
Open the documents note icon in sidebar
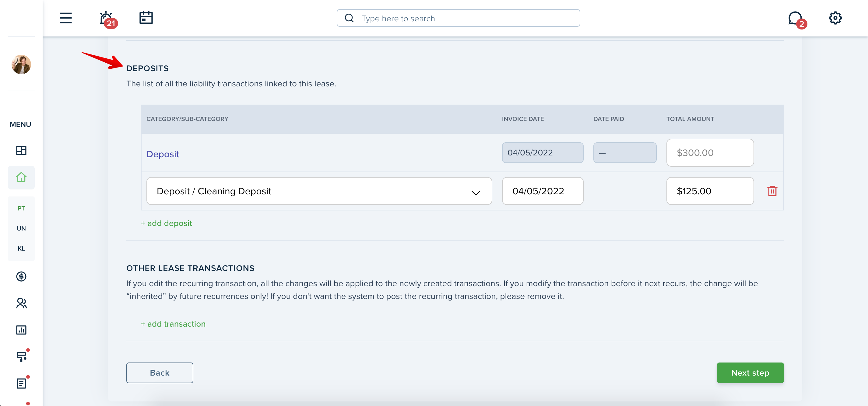tap(22, 383)
